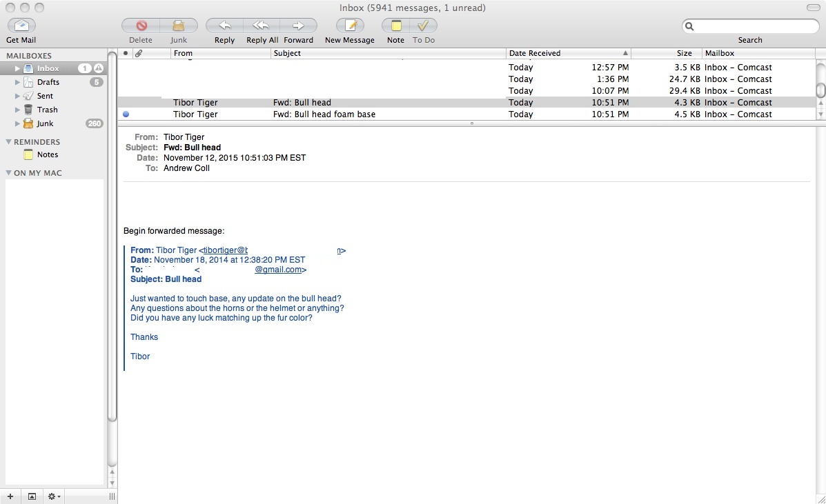The height and width of the screenshot is (504, 826).
Task: Compose a New Message
Action: (x=350, y=26)
